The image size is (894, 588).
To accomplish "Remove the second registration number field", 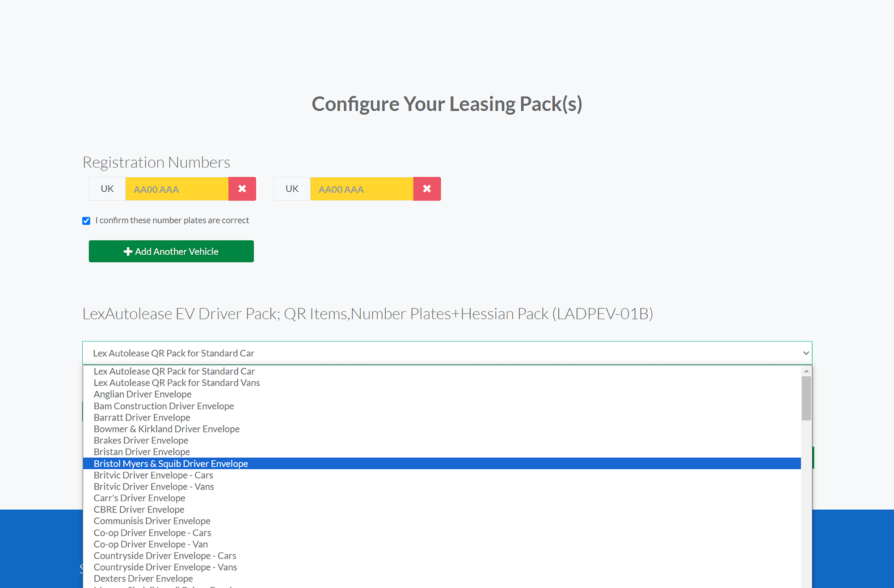I will [427, 189].
